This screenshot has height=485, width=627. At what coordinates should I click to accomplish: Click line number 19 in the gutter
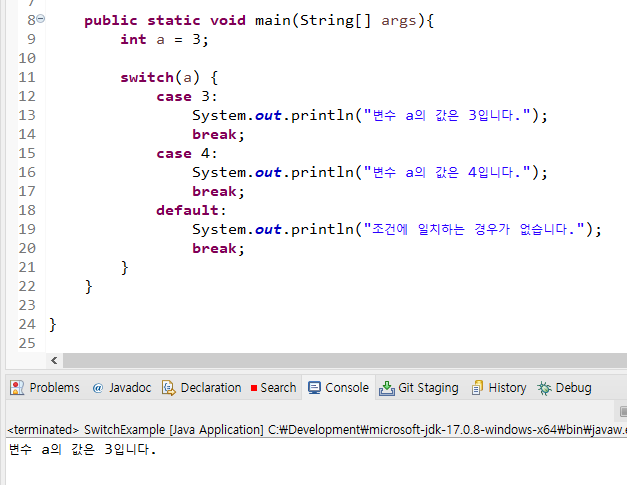click(x=27, y=229)
